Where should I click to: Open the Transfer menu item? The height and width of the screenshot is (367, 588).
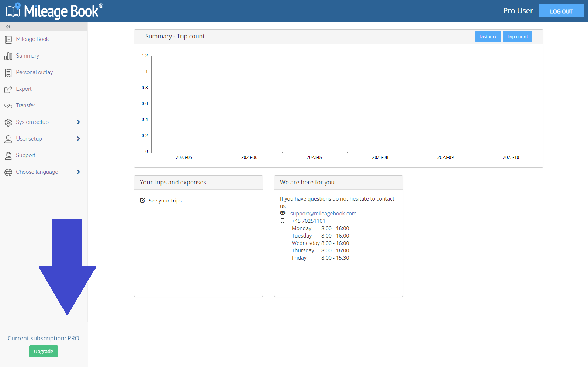point(25,105)
